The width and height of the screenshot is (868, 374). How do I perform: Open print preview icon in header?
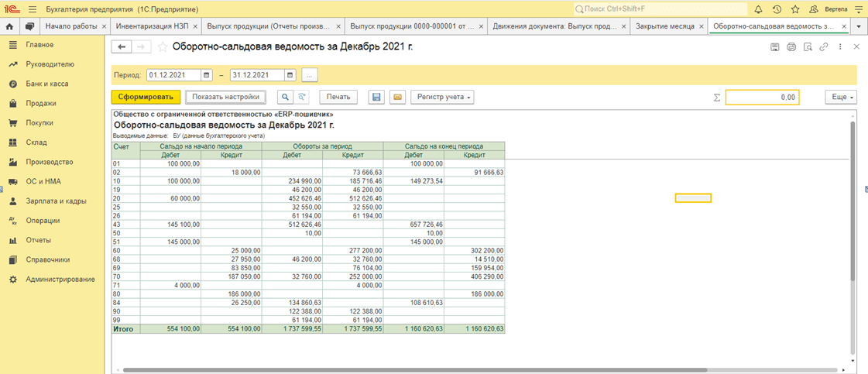(807, 47)
